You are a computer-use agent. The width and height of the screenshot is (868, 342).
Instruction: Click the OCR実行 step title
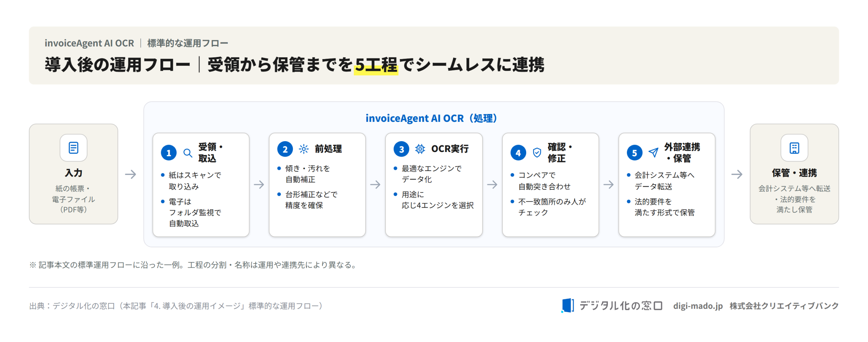pos(450,149)
